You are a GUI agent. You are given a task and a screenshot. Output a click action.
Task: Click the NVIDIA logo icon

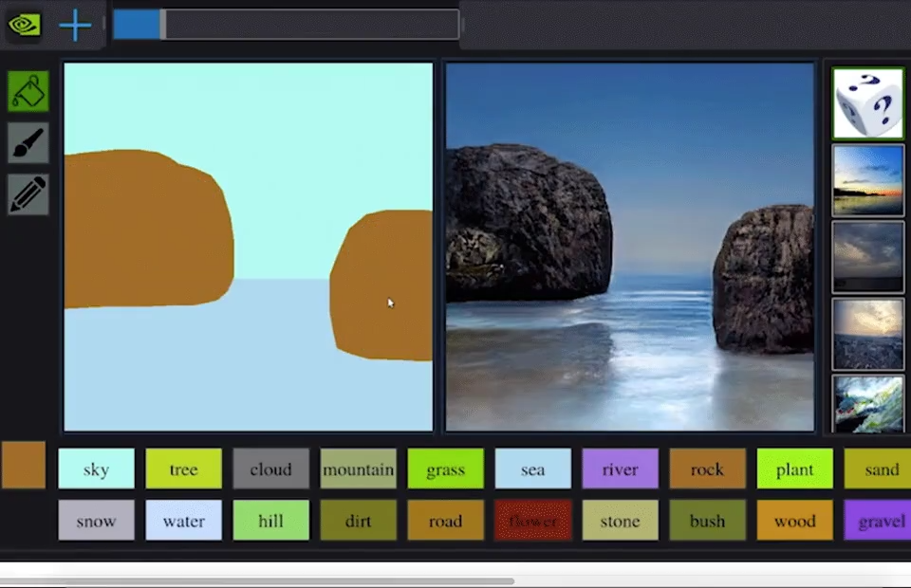click(24, 25)
